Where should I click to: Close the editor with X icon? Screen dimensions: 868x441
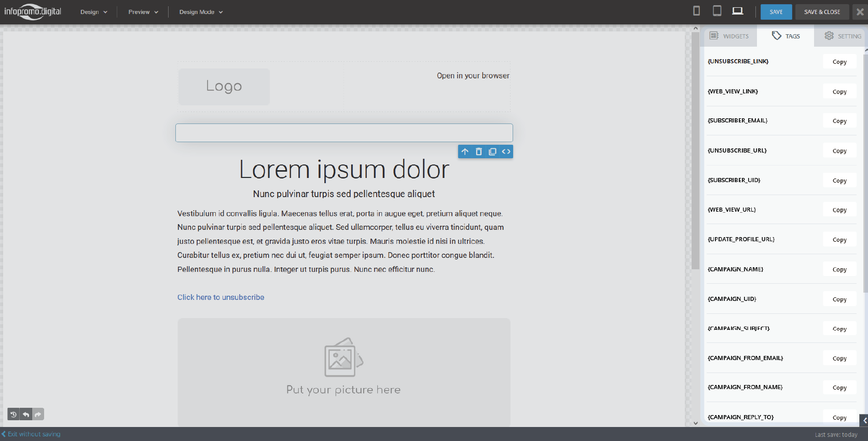[860, 11]
